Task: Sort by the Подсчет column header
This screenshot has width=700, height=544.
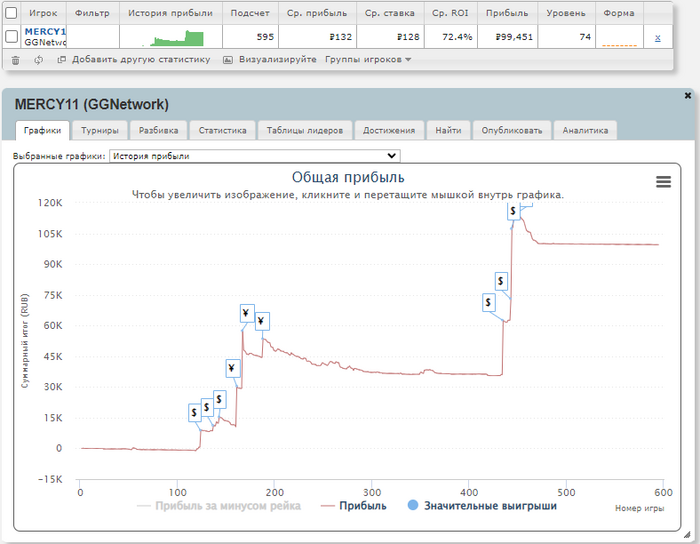Action: pyautogui.click(x=250, y=13)
